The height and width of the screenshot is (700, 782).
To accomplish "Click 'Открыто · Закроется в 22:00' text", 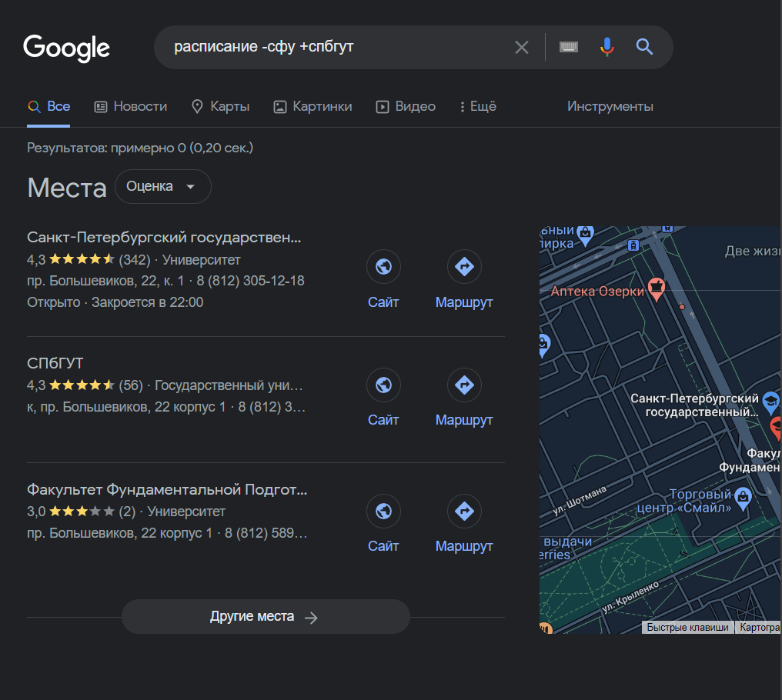I will (x=115, y=302).
